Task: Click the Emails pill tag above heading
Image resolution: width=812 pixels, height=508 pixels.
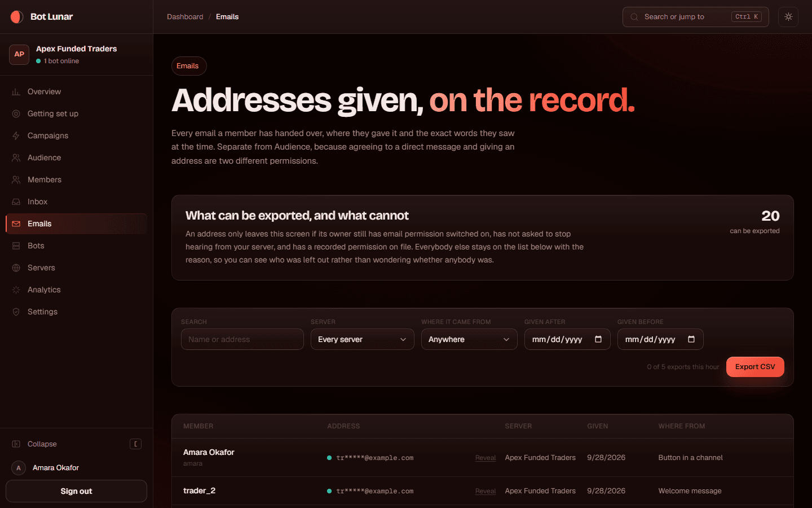Action: (x=189, y=66)
